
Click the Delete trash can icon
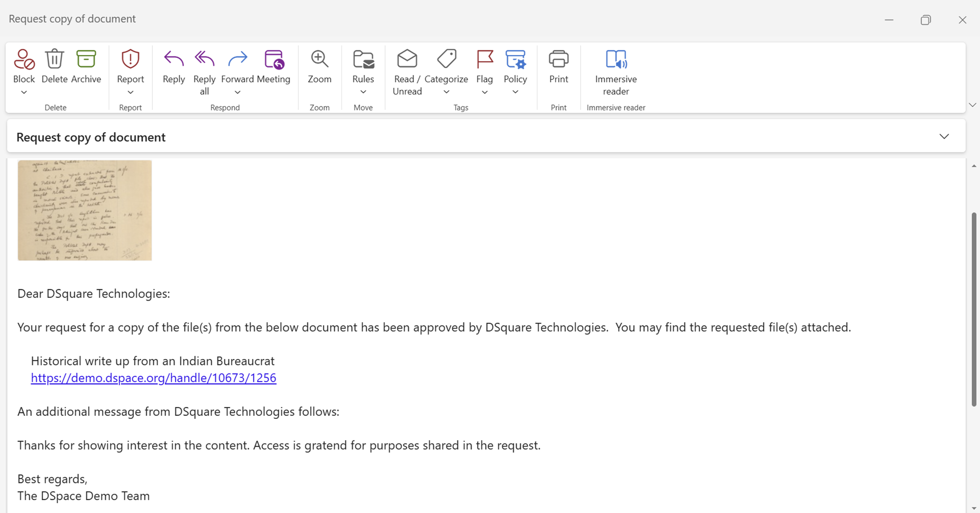tap(54, 59)
